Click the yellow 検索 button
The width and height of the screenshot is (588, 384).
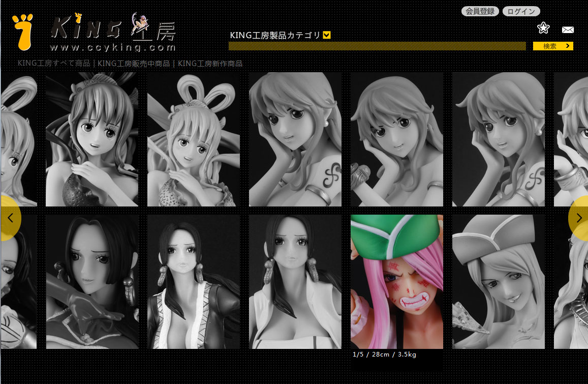tap(553, 46)
